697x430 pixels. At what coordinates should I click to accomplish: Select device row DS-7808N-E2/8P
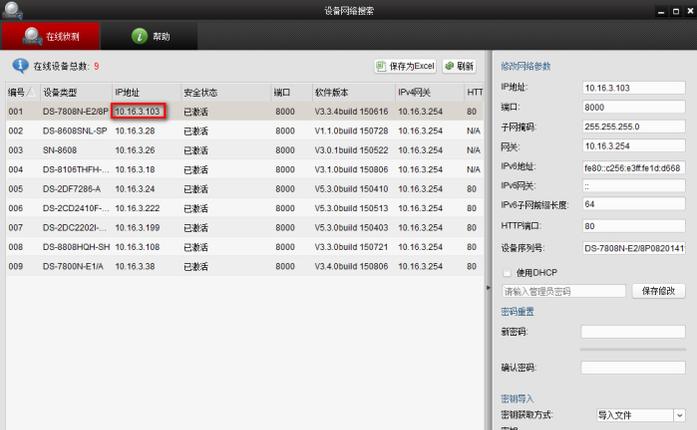(x=245, y=111)
